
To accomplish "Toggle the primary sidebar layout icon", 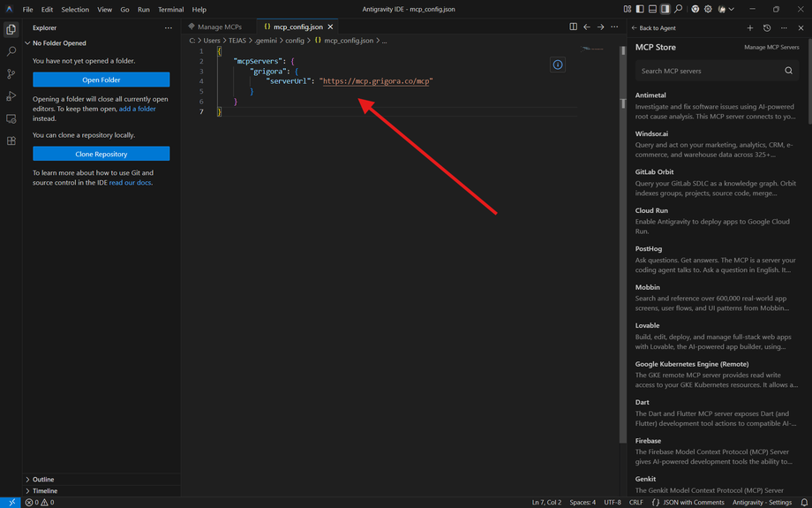I will click(640, 10).
